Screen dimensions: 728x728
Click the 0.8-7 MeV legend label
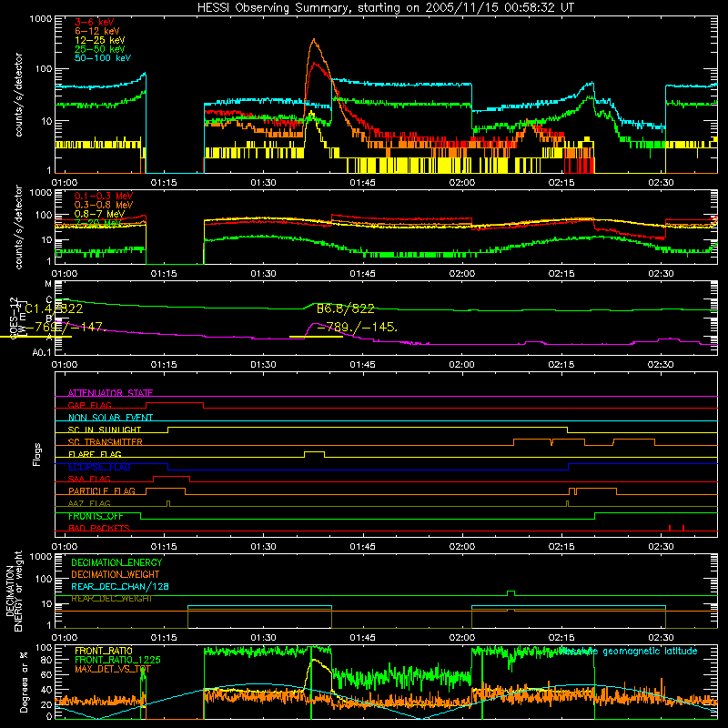[x=100, y=214]
